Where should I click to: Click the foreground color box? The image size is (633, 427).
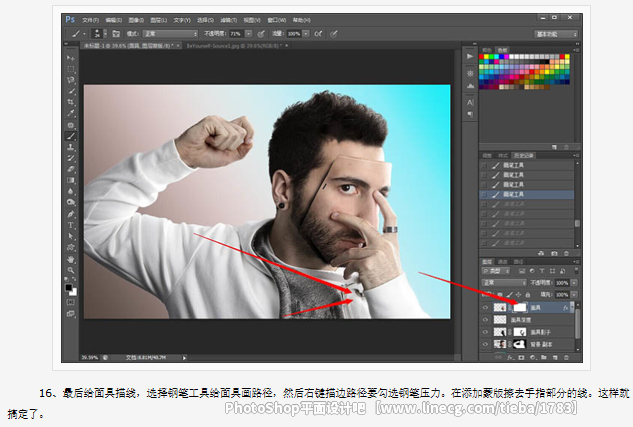pyautogui.click(x=69, y=287)
